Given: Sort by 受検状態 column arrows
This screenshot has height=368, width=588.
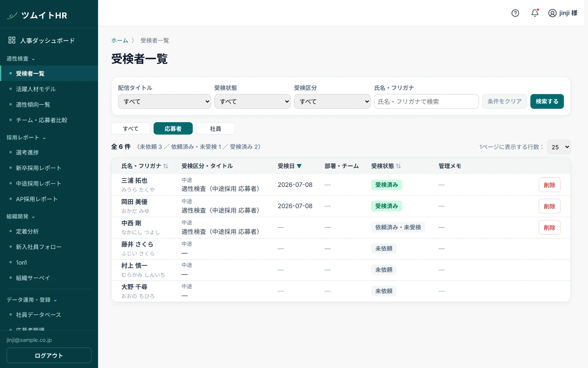Looking at the screenshot, I should coord(398,166).
